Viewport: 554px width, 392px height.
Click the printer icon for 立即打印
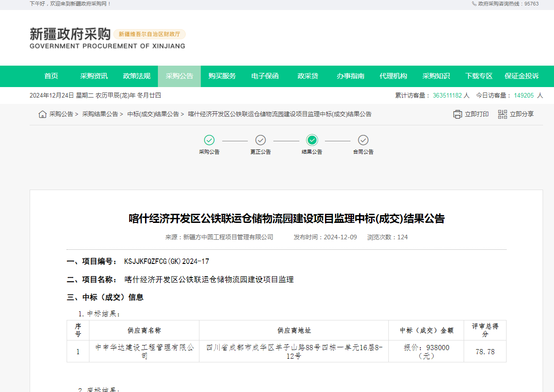tap(458, 114)
